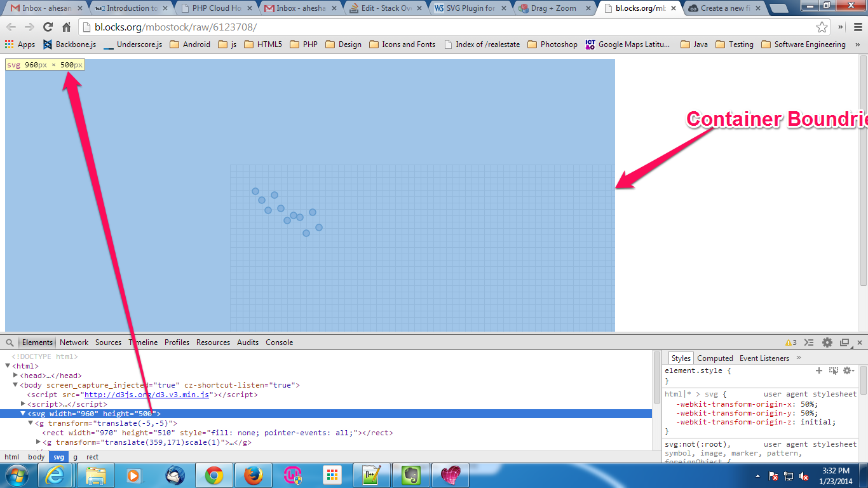Switch to Firefox in taskbar

click(x=253, y=475)
